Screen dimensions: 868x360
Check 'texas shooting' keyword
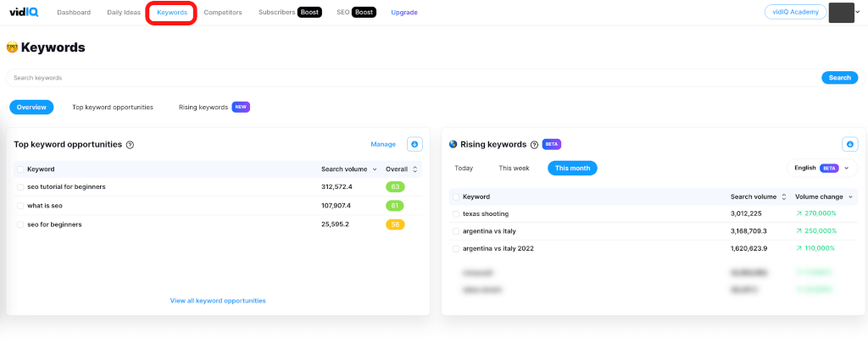pos(456,214)
